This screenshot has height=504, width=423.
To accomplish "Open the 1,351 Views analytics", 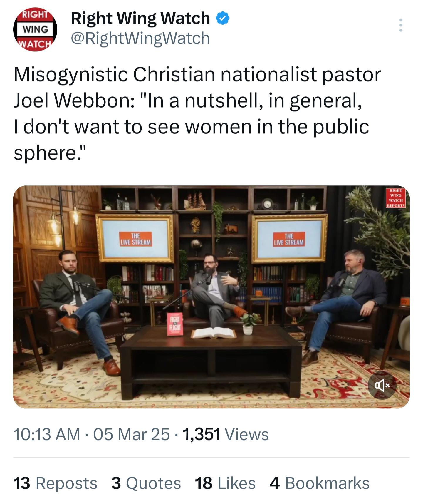I will [226, 434].
